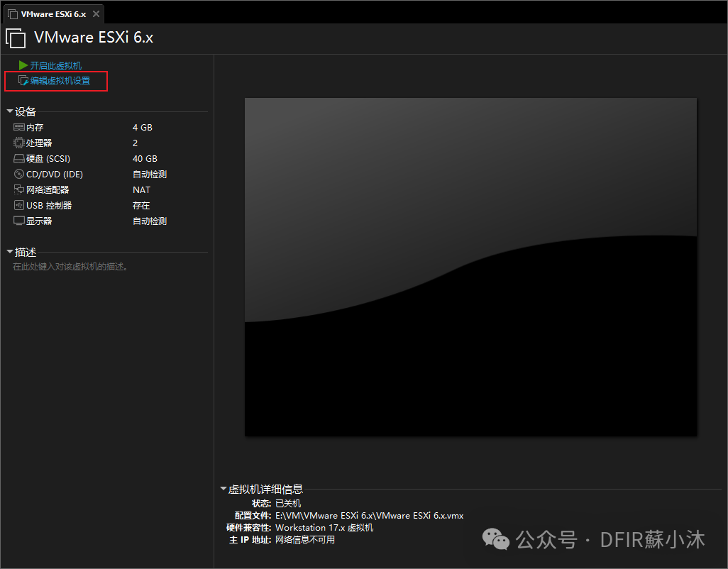This screenshot has width=728, height=569.
Task: Click the config file path E:\VM\VMware ESXi 6.x
Action: pyautogui.click(x=370, y=515)
